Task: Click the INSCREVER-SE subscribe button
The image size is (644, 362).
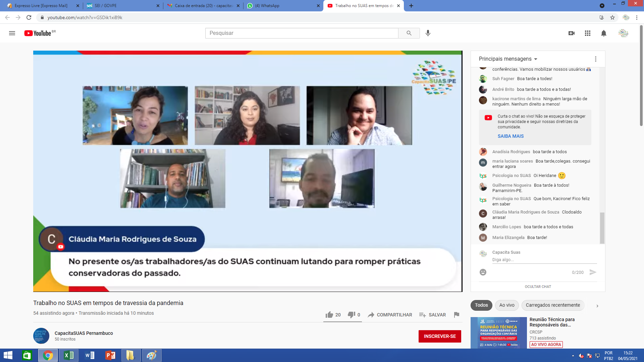Action: tap(440, 336)
